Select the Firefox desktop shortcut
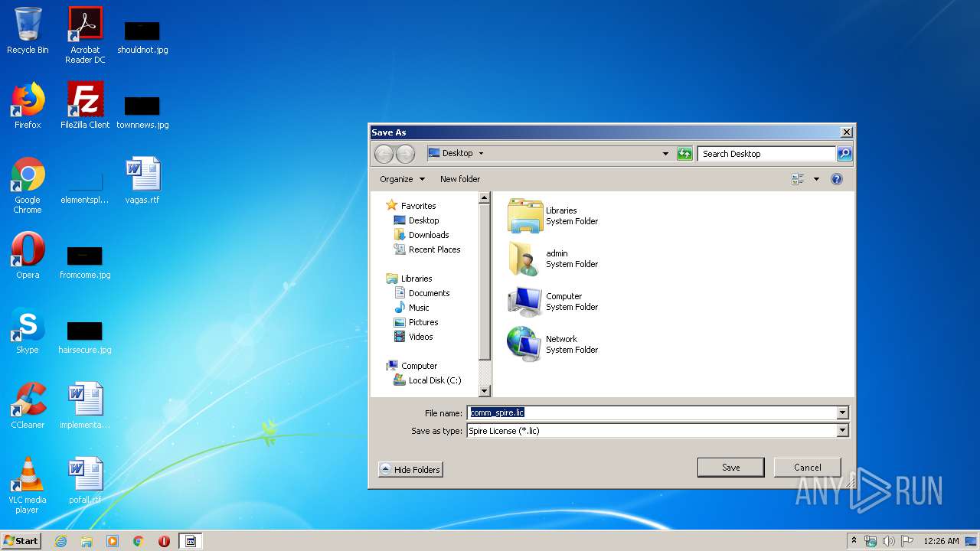This screenshot has width=980, height=551. [x=28, y=106]
